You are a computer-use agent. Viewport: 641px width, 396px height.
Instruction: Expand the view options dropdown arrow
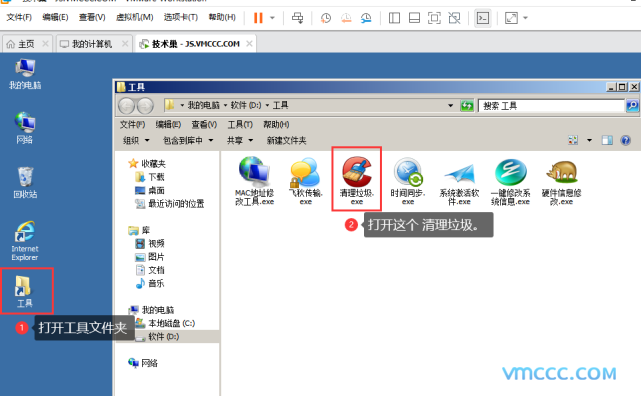tap(589, 140)
